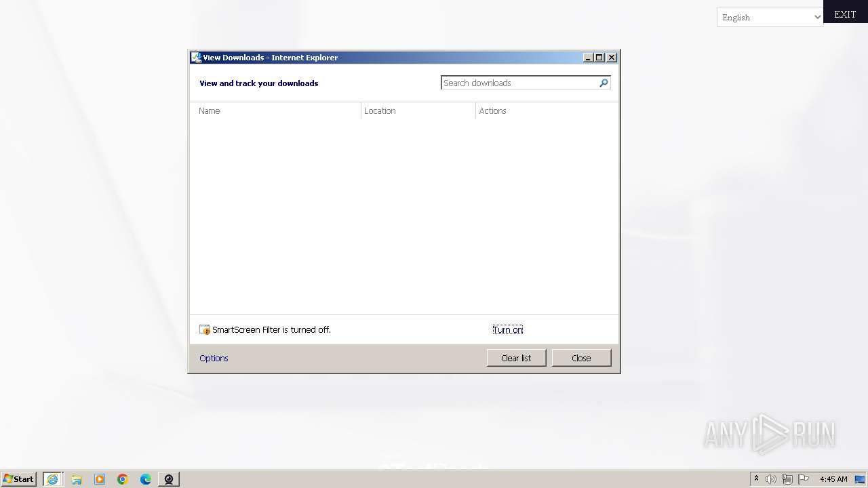Turn on the SmartScreen Filter link

point(508,330)
